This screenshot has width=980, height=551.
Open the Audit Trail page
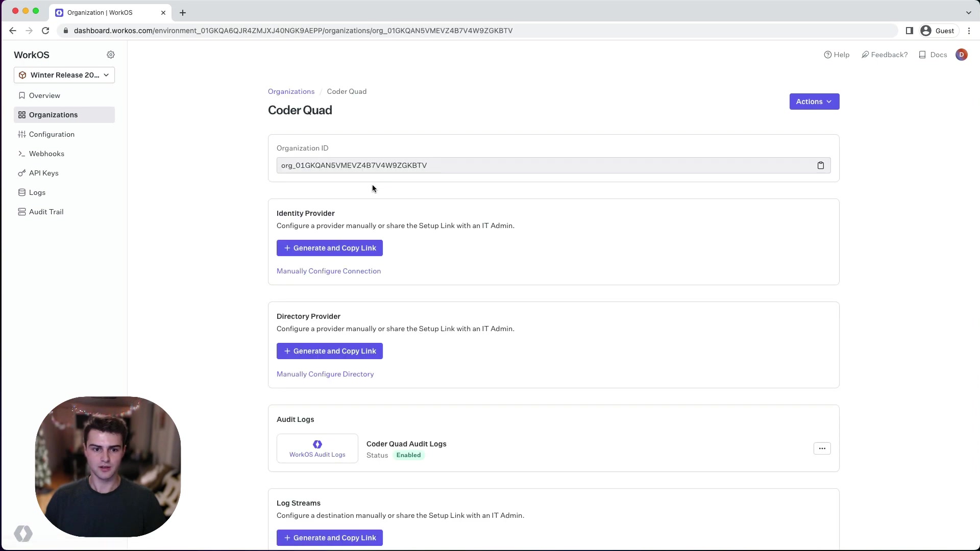click(x=45, y=212)
